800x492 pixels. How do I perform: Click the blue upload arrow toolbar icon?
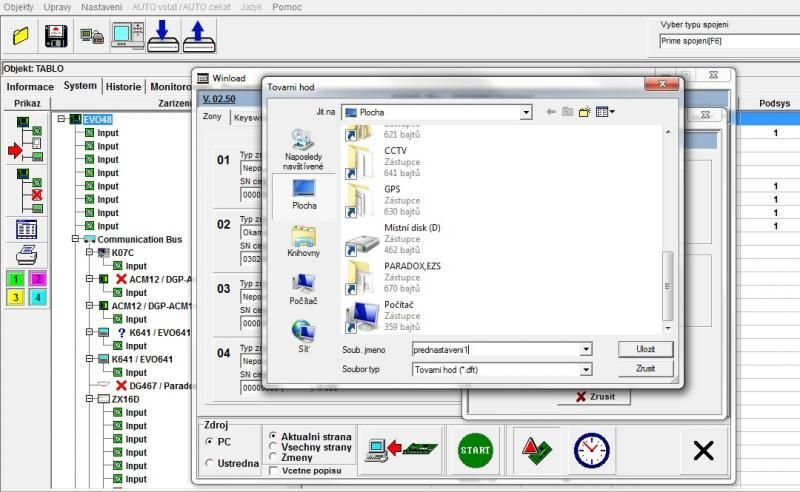point(197,37)
